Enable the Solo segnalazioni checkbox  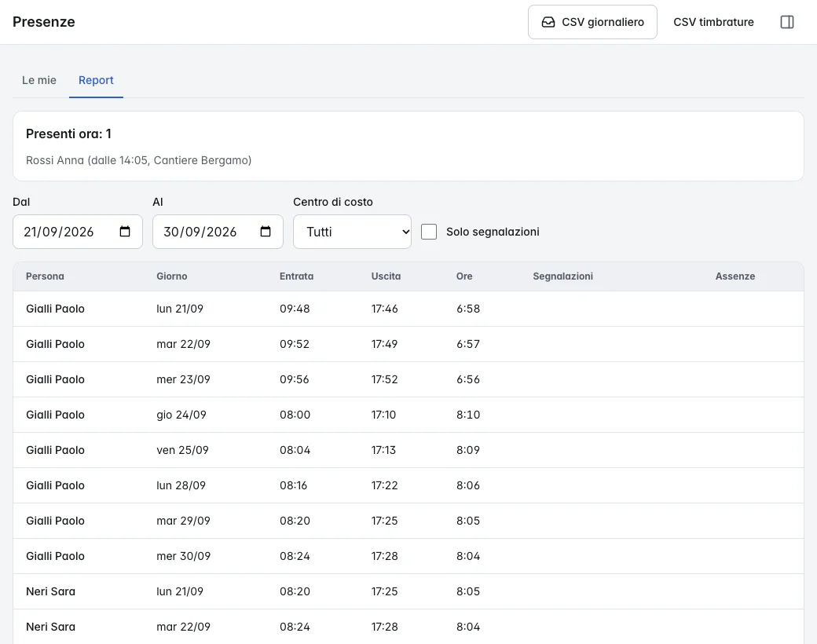pos(429,232)
